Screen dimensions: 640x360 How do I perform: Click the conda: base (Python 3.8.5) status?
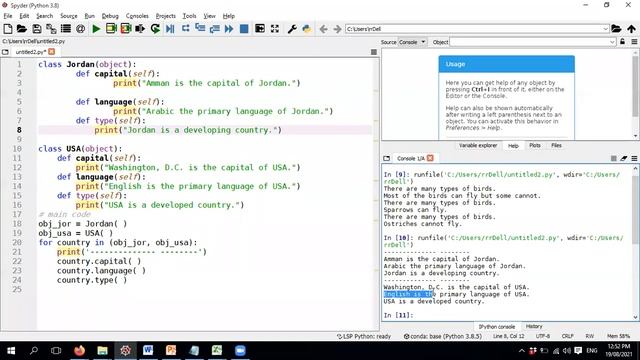click(x=442, y=336)
